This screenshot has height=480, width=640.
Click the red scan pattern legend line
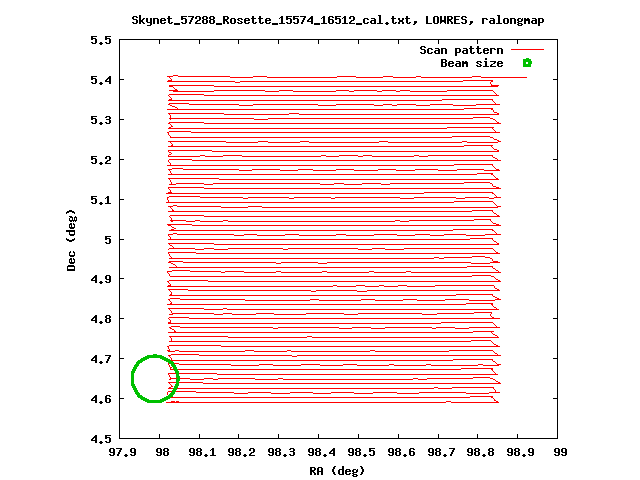527,50
